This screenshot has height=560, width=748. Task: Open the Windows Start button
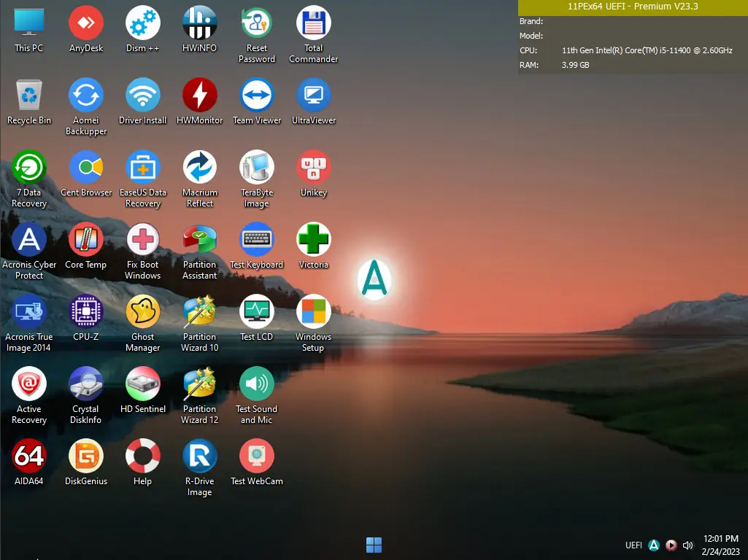374,545
